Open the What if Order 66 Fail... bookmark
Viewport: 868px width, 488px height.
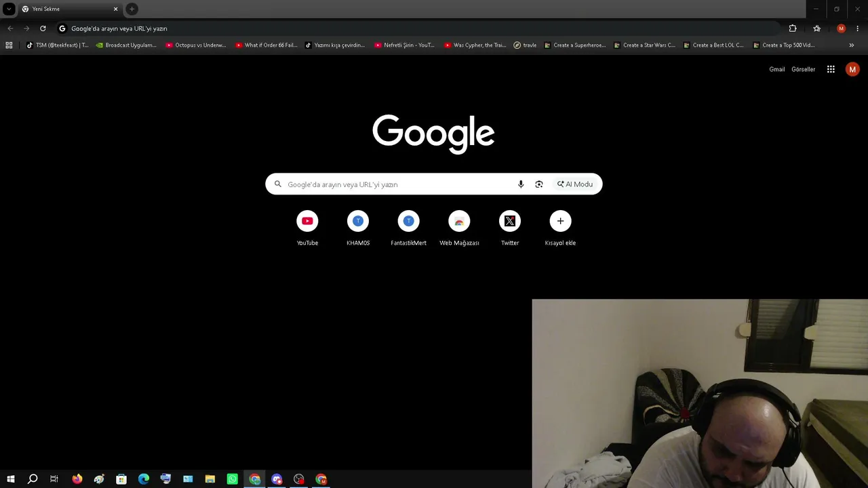tap(267, 45)
